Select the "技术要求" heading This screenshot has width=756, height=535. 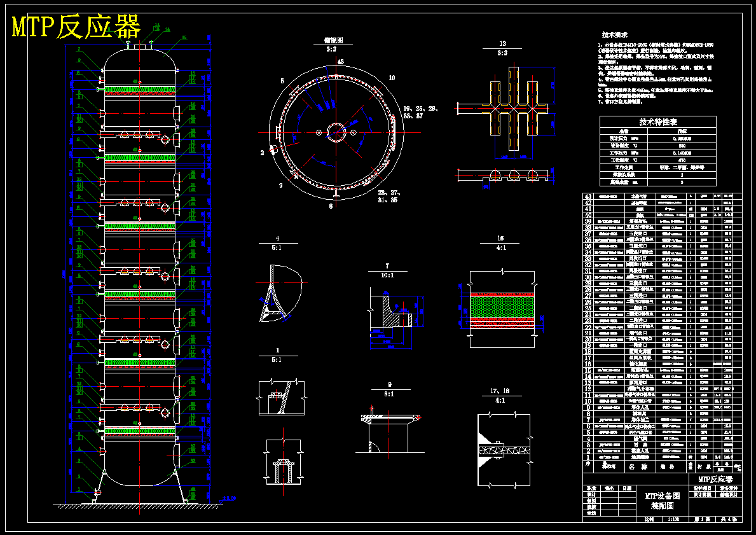click(615, 35)
